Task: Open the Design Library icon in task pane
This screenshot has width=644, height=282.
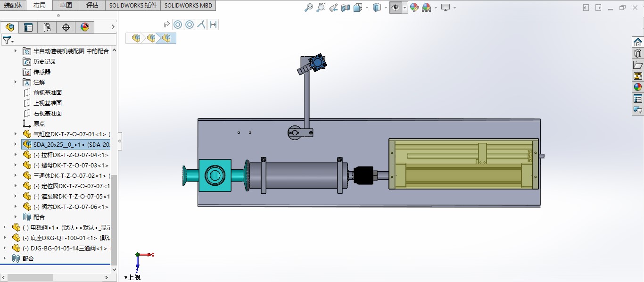Action: tap(638, 53)
